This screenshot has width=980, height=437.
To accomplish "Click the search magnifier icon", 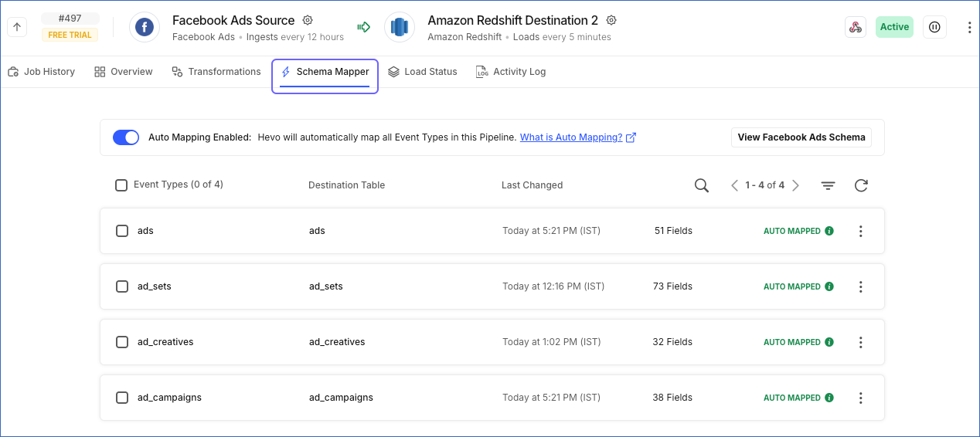I will click(x=702, y=185).
